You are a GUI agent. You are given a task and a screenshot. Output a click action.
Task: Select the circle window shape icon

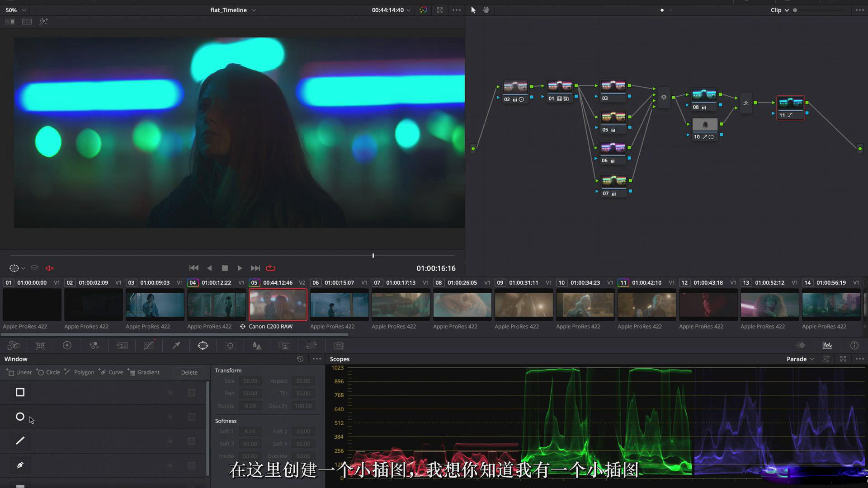tap(20, 417)
